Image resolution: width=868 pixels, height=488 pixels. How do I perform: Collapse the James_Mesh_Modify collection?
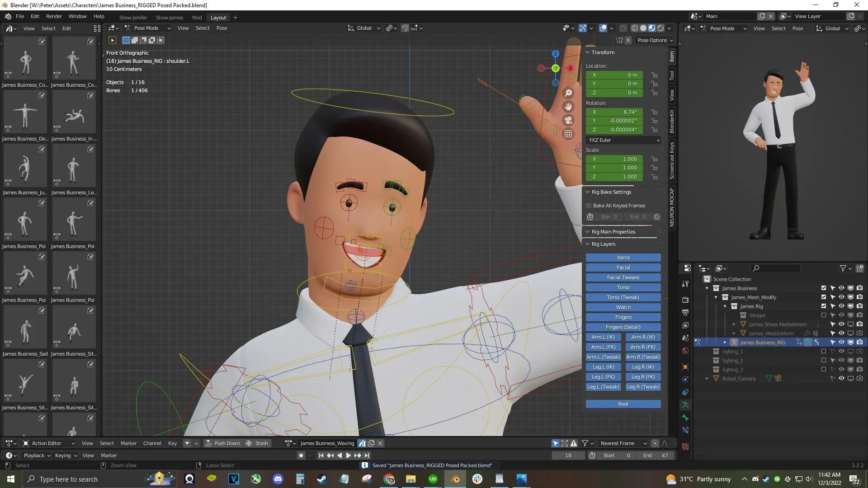[716, 297]
